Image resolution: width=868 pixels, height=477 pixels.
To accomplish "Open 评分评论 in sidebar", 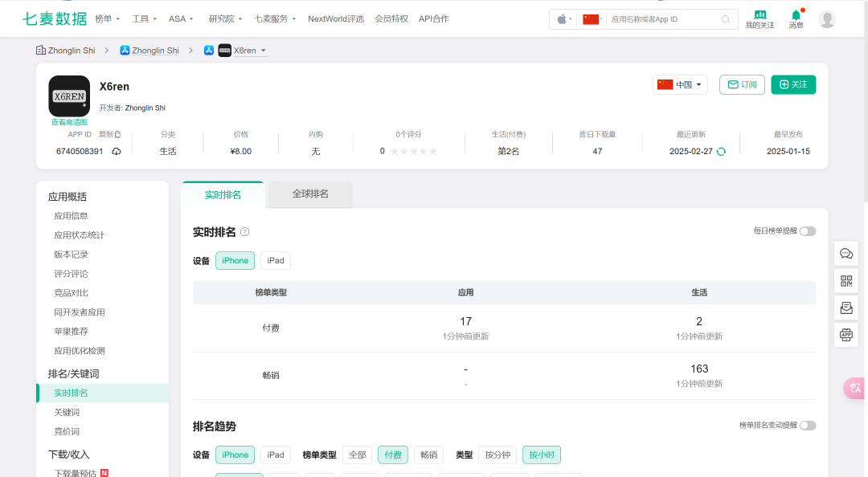I will tap(71, 274).
